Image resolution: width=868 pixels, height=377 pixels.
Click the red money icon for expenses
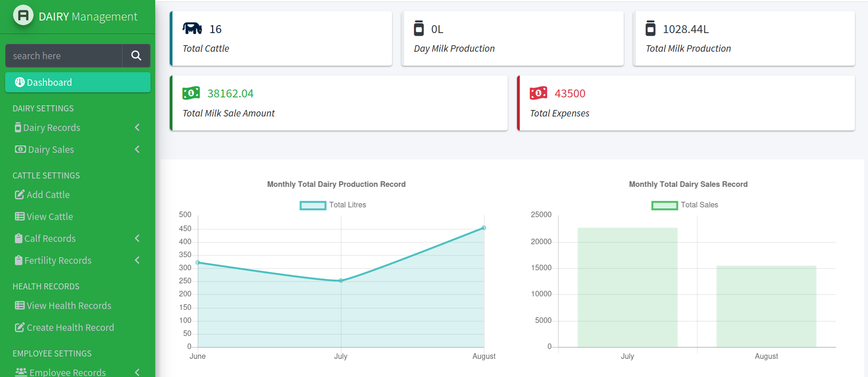pos(538,93)
